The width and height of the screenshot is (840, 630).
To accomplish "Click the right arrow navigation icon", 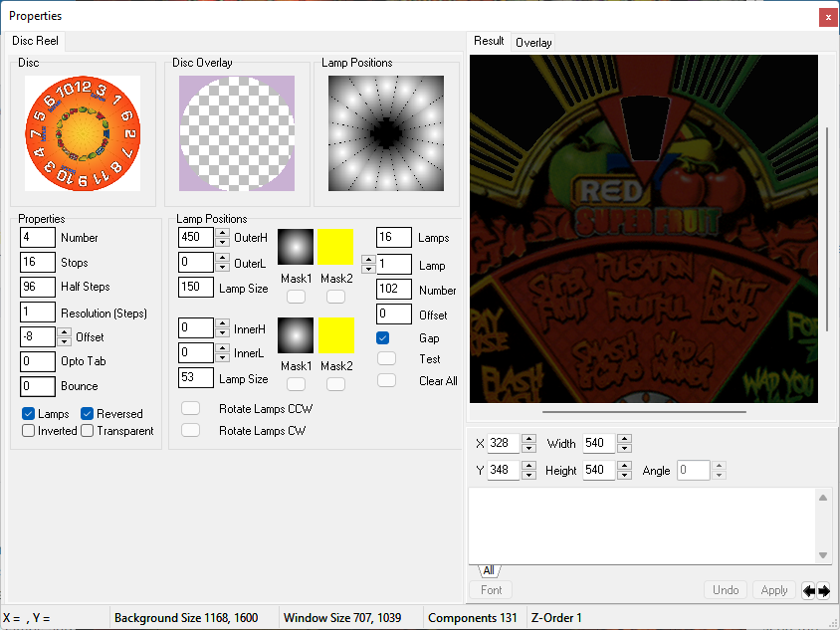I will (824, 590).
